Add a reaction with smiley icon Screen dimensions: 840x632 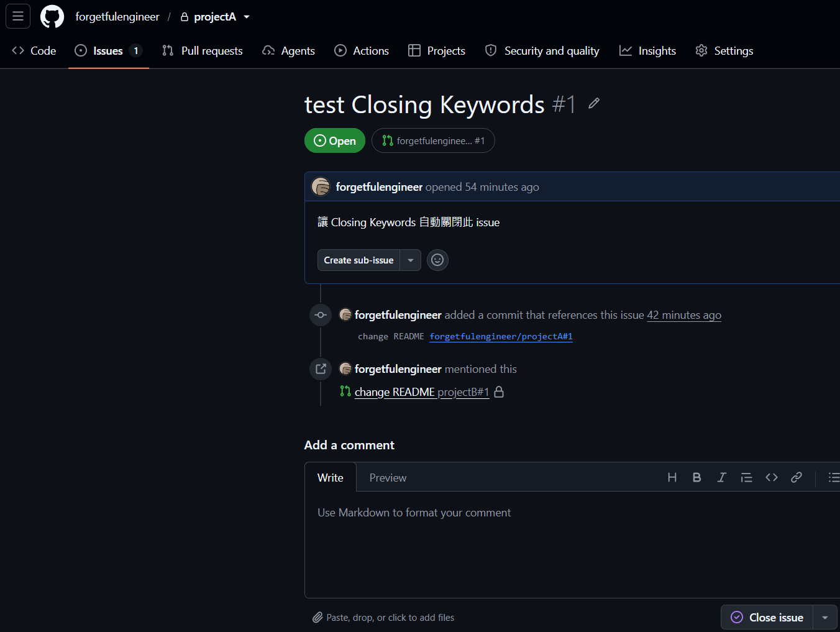[437, 260]
